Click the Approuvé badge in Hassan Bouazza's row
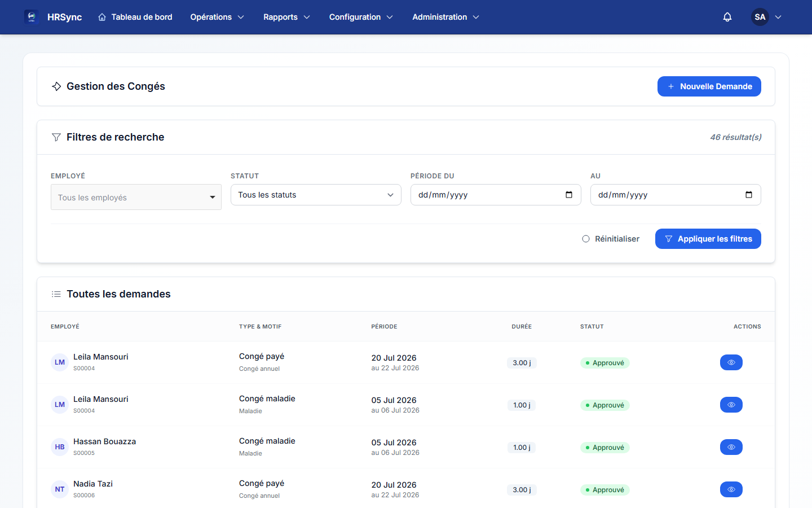Image resolution: width=812 pixels, height=508 pixels. tap(605, 448)
